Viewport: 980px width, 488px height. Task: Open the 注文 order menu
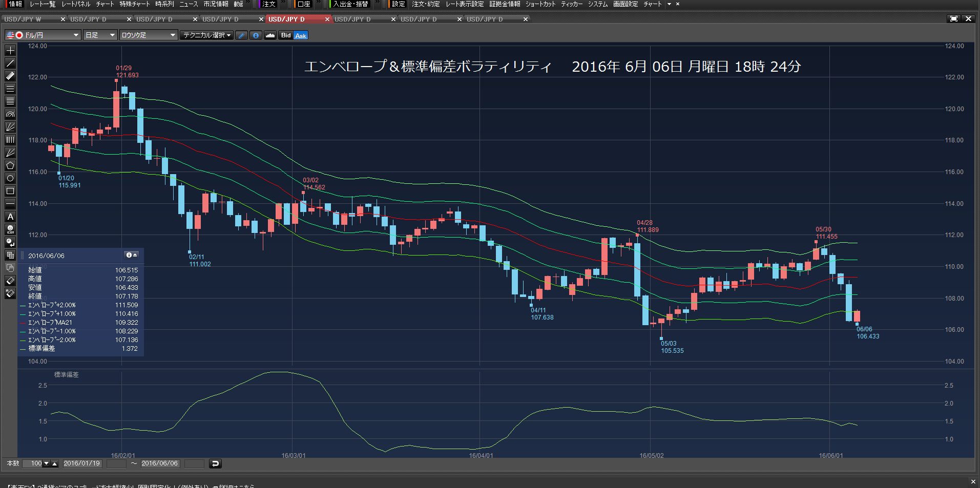click(x=268, y=4)
